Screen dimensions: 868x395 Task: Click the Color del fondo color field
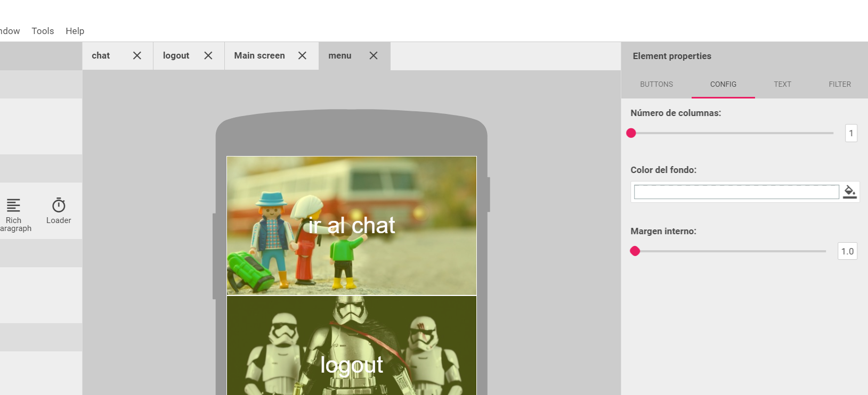tap(736, 192)
